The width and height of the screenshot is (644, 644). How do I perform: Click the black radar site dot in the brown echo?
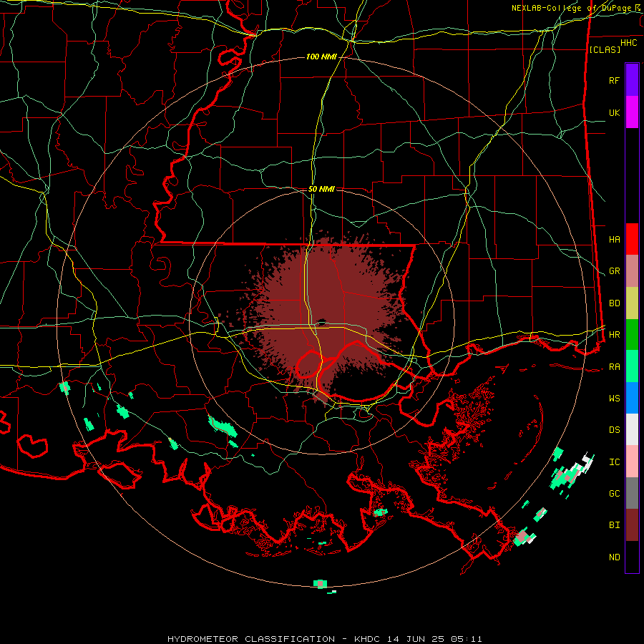[x=321, y=323]
